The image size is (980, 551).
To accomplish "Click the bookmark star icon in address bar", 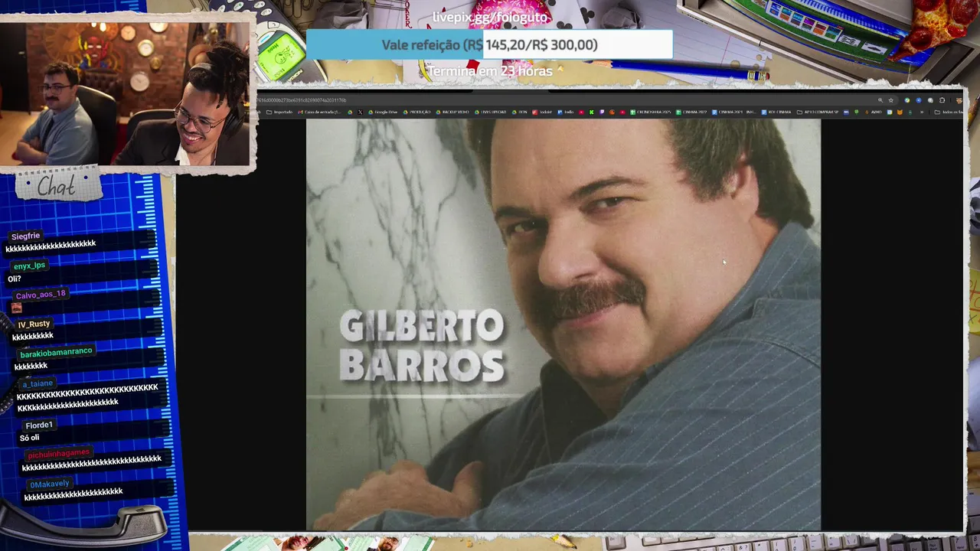I will pos(890,100).
